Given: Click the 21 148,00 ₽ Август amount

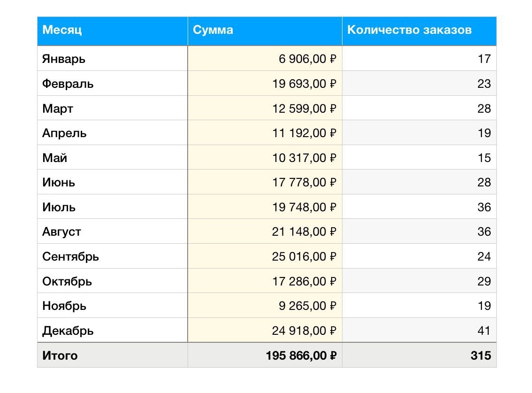Looking at the screenshot, I should [x=265, y=231].
